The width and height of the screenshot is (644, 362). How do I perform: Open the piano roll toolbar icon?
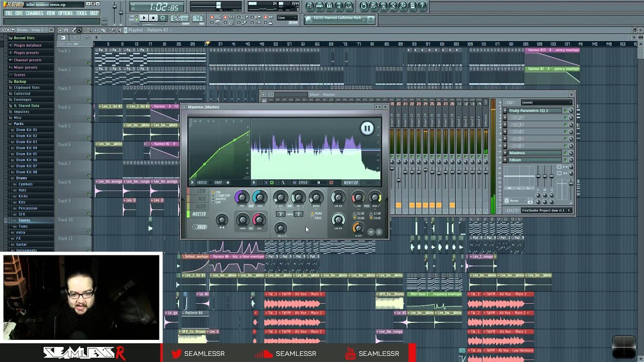click(x=329, y=6)
